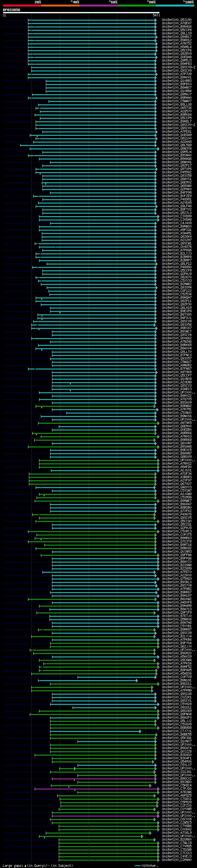Select the UniRef100_C2H4A0 label
197x868 pixels.
click(176, 860)
